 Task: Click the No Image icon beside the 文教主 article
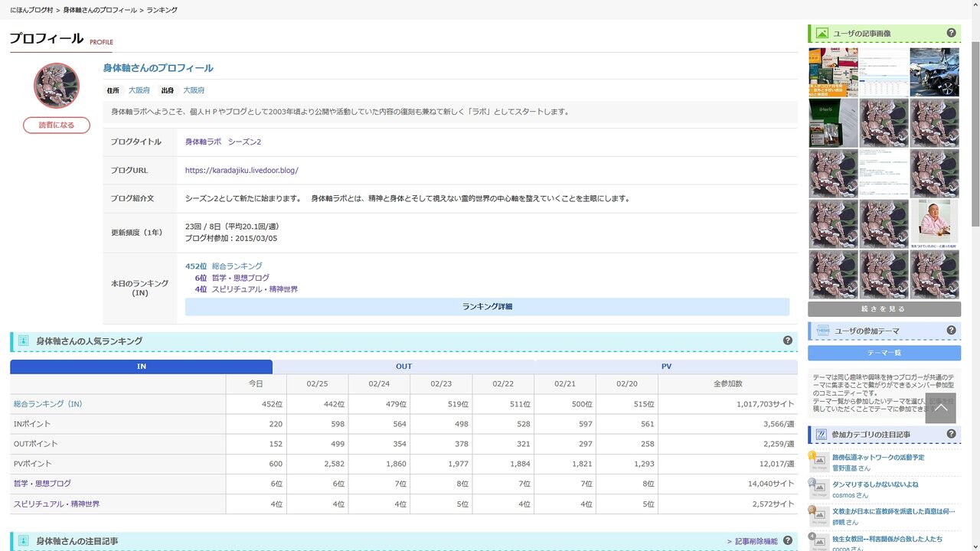(819, 516)
